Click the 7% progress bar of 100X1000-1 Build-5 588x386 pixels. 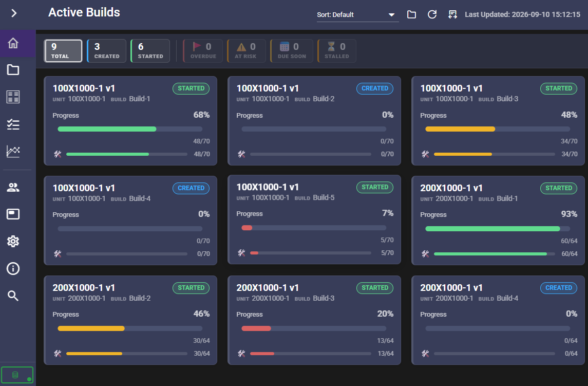[x=314, y=228]
